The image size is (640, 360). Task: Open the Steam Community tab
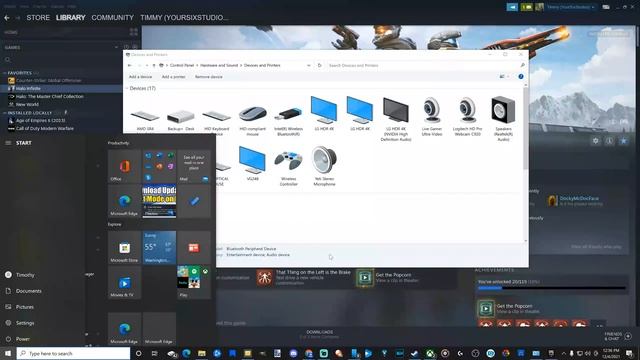coord(112,18)
